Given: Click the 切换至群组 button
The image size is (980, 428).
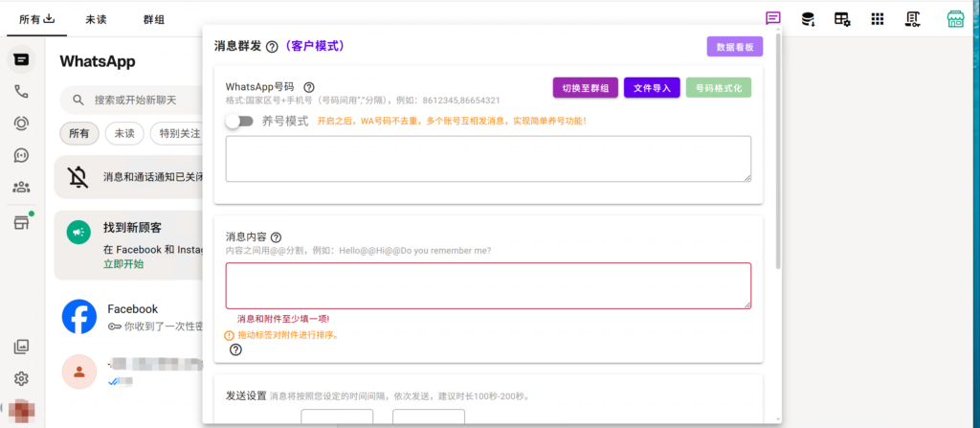Looking at the screenshot, I should (586, 88).
